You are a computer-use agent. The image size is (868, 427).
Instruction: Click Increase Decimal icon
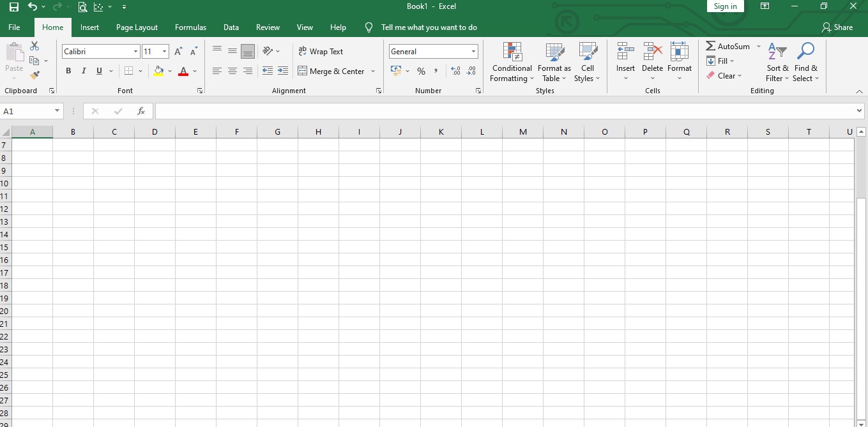point(455,71)
